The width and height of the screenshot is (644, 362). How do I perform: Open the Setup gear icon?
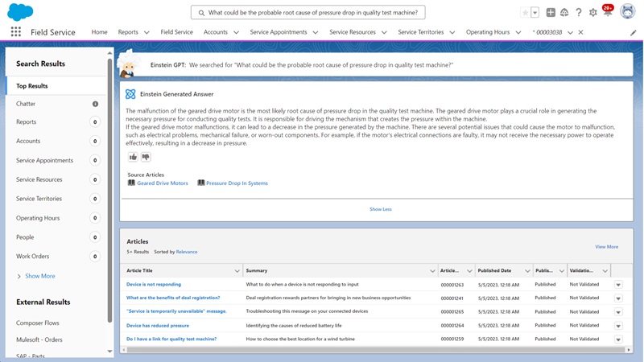coord(592,13)
